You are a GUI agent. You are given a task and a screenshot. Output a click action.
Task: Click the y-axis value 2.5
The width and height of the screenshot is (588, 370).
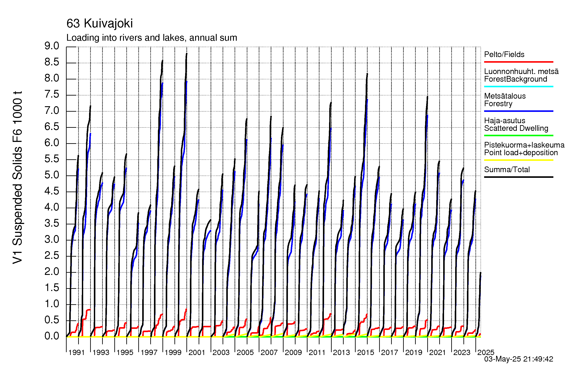(52, 255)
